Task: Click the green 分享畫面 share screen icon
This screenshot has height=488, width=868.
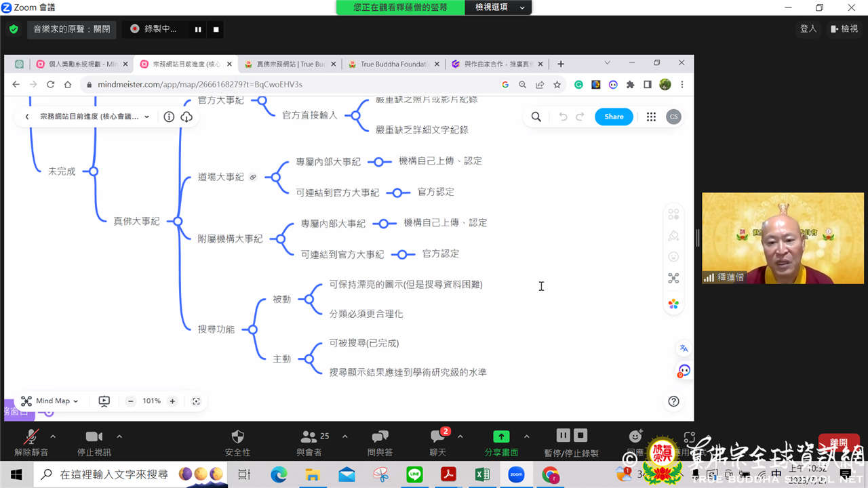Action: 501,437
